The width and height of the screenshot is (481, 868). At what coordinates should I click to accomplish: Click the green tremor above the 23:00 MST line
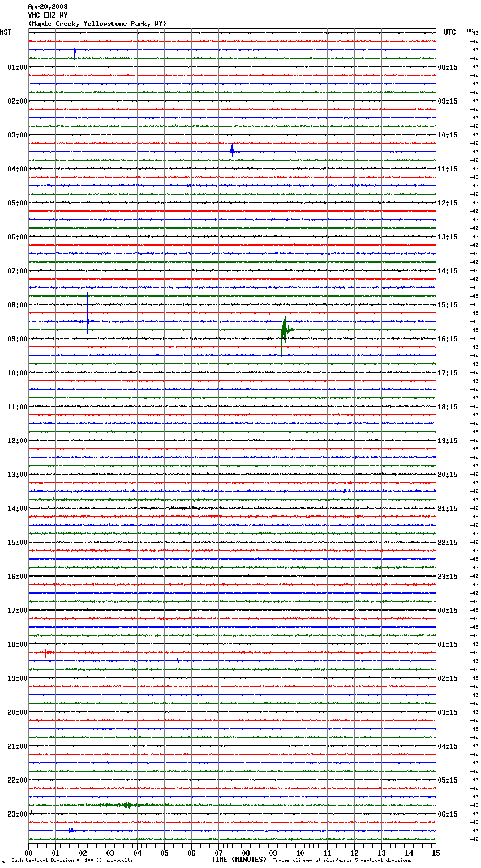[x=127, y=805]
